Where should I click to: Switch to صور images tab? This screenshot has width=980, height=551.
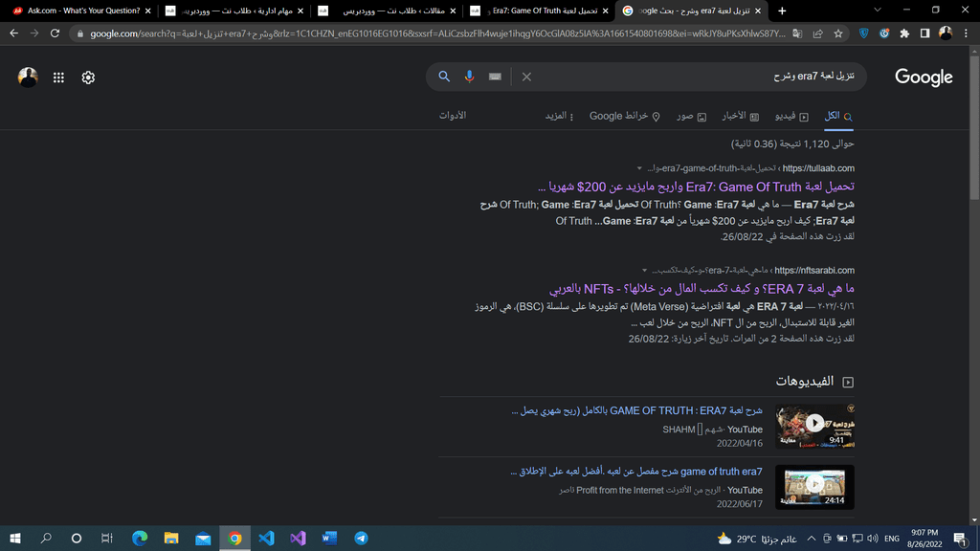(x=691, y=116)
